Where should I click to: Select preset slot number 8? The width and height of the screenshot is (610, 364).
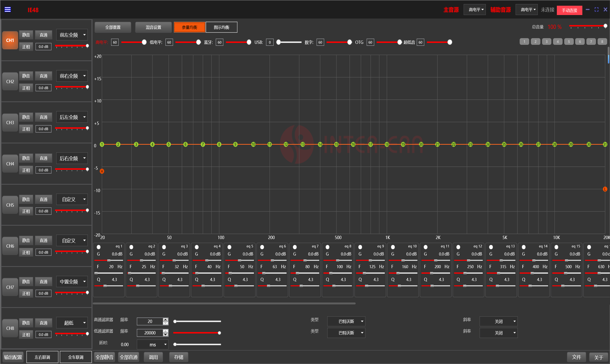click(602, 42)
